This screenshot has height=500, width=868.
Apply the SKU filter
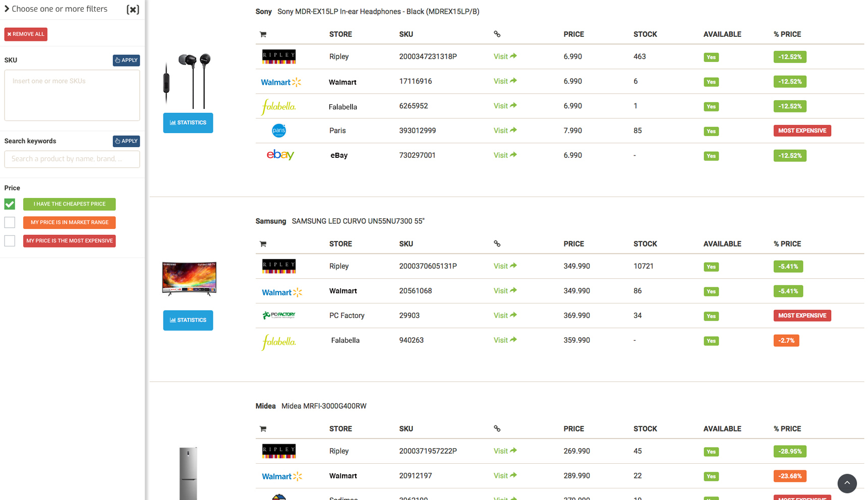click(x=126, y=60)
